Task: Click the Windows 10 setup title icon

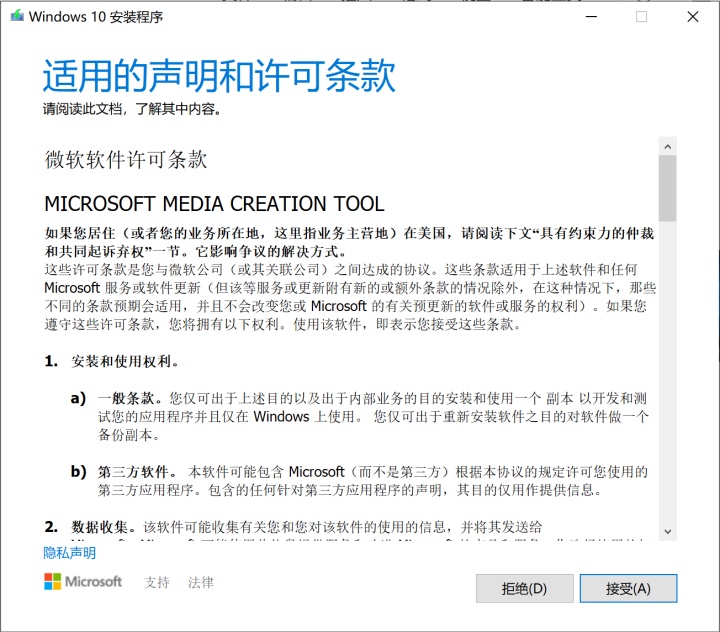Action: pyautogui.click(x=17, y=16)
